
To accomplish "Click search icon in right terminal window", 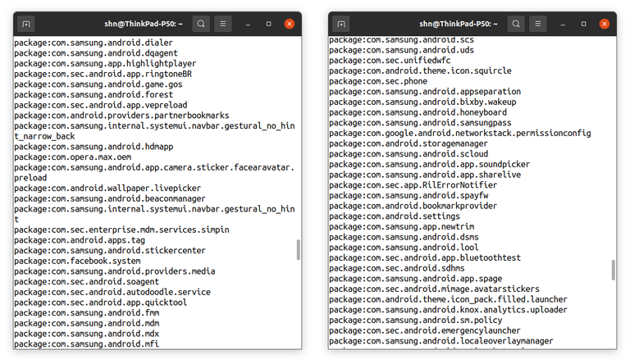I will pyautogui.click(x=516, y=24).
